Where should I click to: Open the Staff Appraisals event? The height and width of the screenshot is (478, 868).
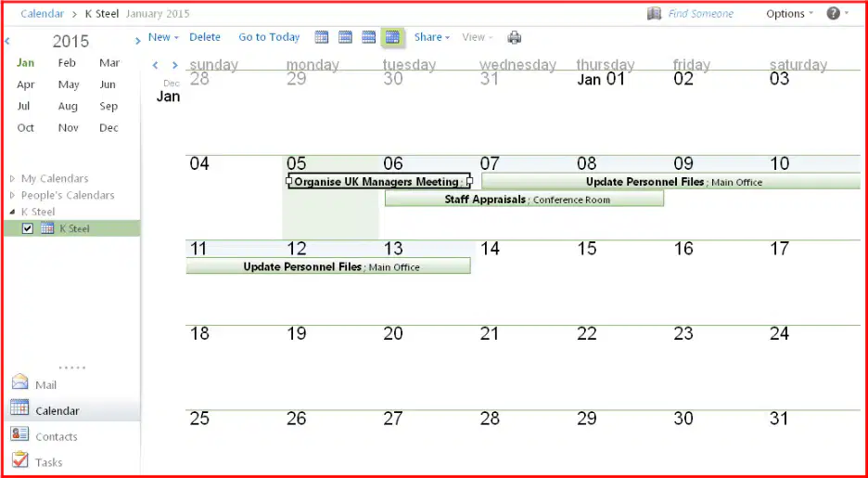click(x=524, y=199)
